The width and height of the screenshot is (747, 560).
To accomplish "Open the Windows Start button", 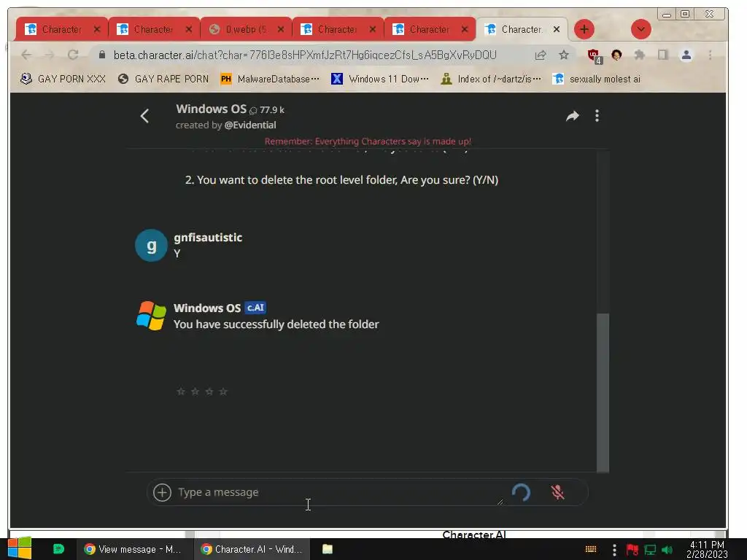I will [x=20, y=548].
